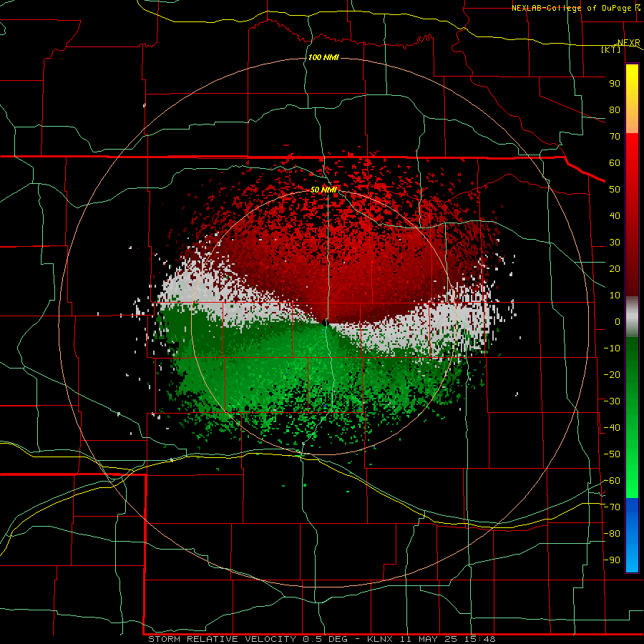Click the -30 scale value

(612, 401)
